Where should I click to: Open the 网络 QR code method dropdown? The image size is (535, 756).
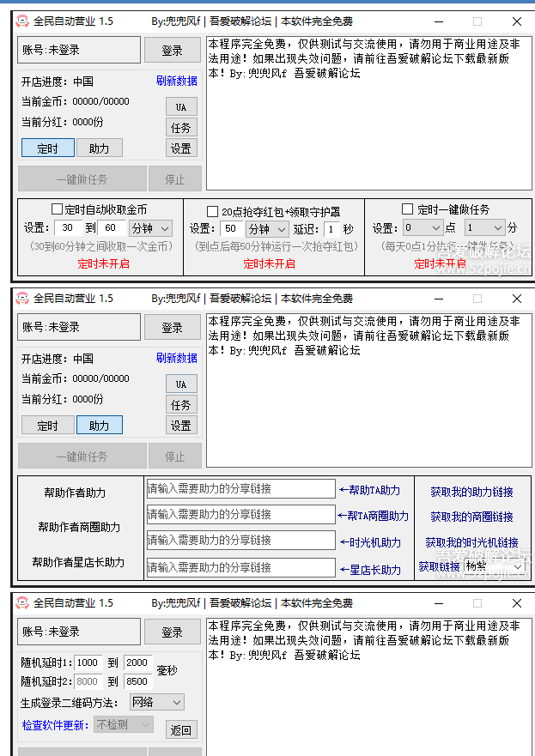(x=156, y=702)
